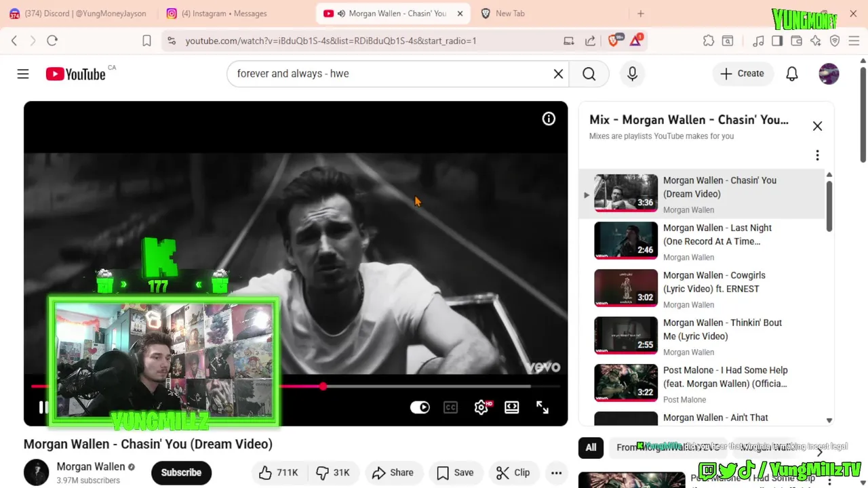This screenshot has height=488, width=868.
Task: Open the YouTube hamburger guide menu
Action: [23, 74]
